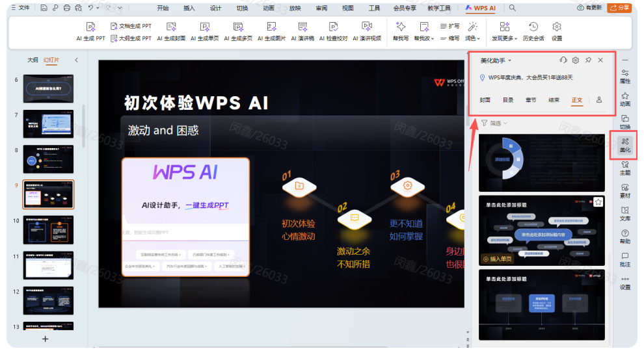The image size is (644, 351).
Task: Pin the 美化助手 panel
Action: tap(588, 60)
